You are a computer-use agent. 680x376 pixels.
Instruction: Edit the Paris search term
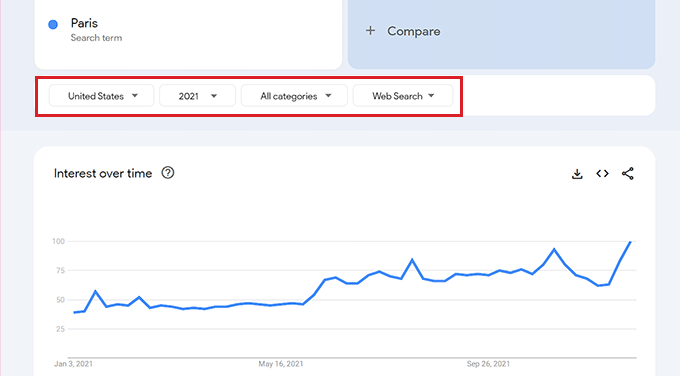coord(84,23)
